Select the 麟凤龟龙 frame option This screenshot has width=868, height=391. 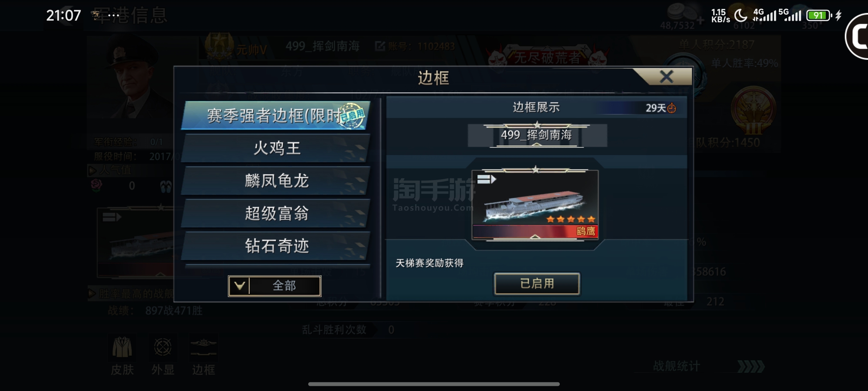[276, 180]
